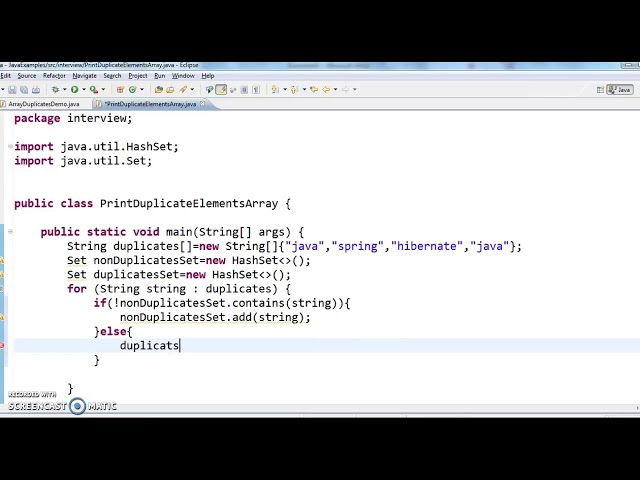The image size is (640, 480).
Task: Open New Java Class dropdown arrow
Action: 142,89
